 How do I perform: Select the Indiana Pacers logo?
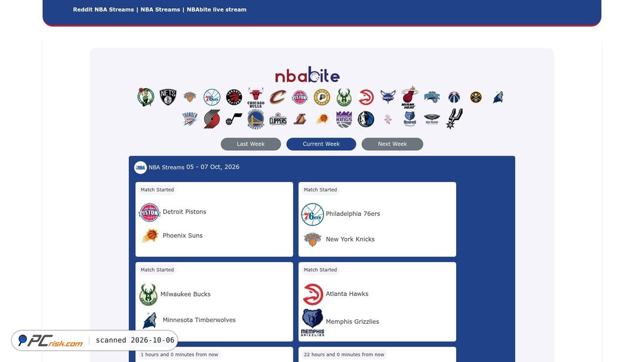[321, 97]
